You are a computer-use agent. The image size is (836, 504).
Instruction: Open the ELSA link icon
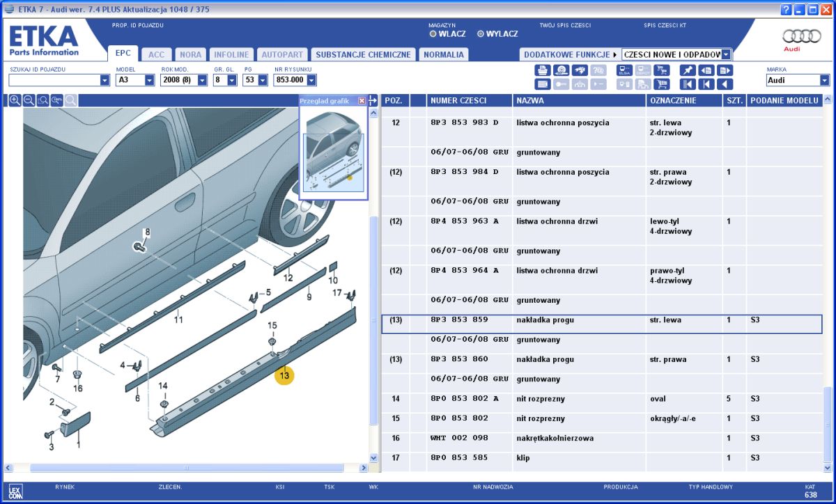click(624, 70)
